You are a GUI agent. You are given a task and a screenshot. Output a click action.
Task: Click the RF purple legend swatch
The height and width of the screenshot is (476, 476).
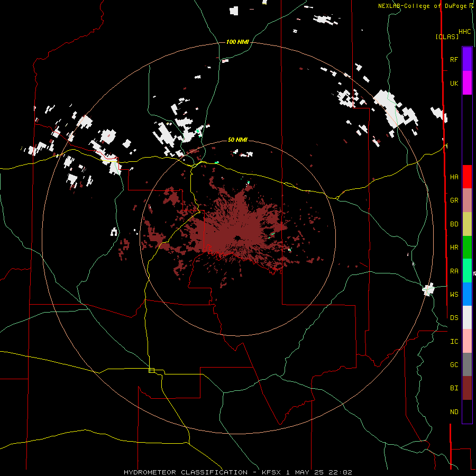[467, 59]
